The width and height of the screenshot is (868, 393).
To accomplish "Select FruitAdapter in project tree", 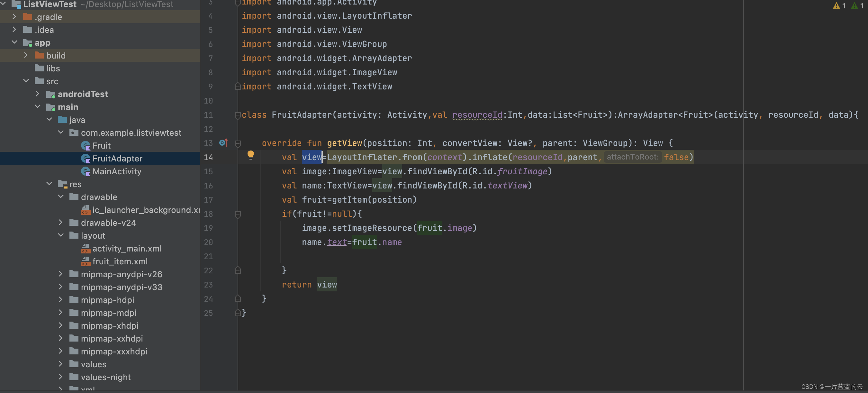I will point(117,159).
